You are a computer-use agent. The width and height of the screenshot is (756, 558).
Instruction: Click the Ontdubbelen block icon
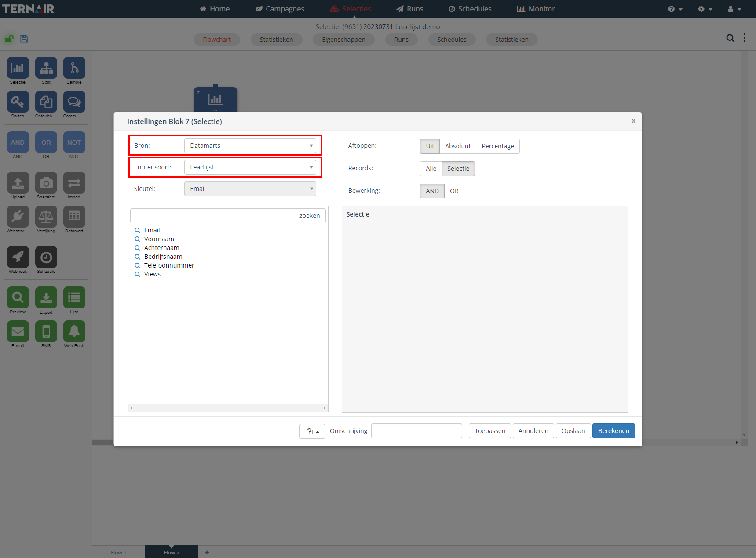point(46,102)
